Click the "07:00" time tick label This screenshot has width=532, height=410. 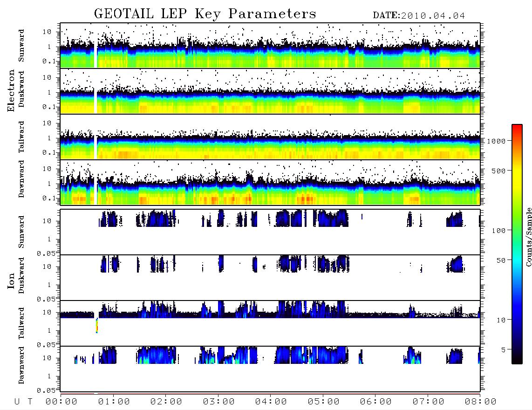(429, 402)
